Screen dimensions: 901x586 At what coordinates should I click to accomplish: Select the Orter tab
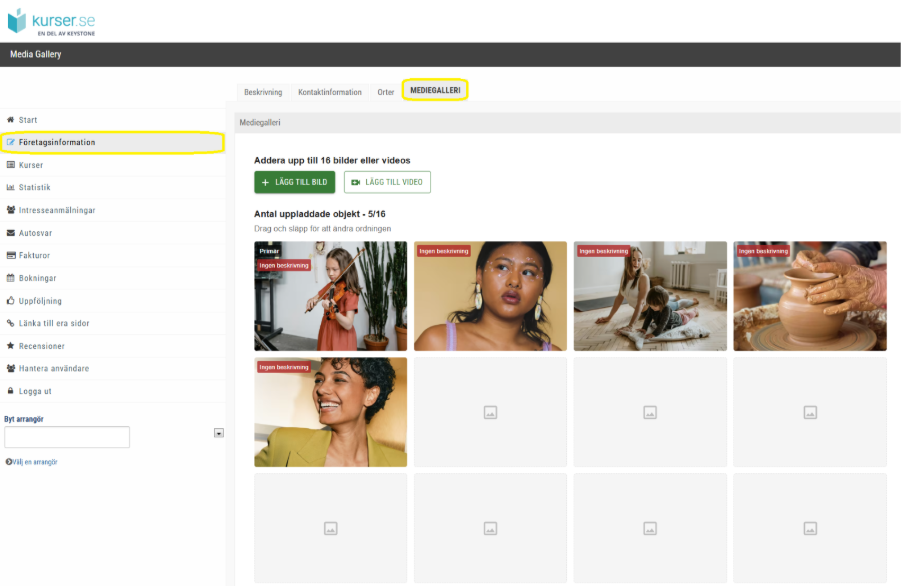pyautogui.click(x=386, y=92)
